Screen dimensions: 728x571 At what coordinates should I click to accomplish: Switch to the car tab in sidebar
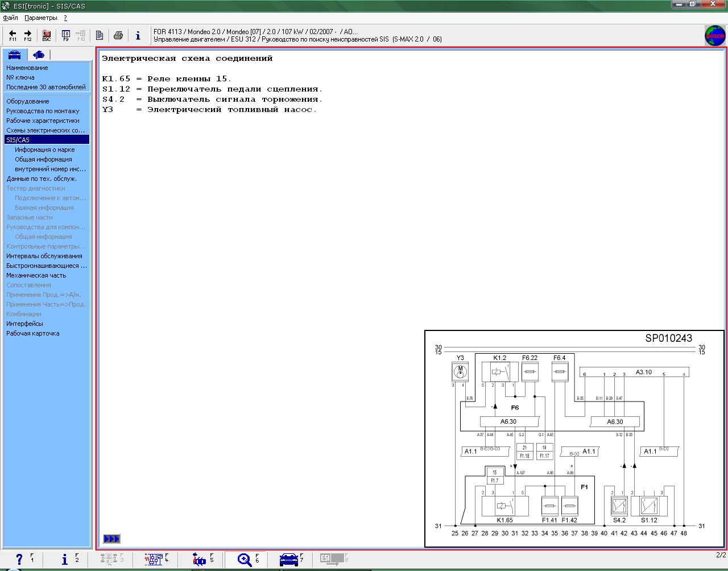click(14, 55)
